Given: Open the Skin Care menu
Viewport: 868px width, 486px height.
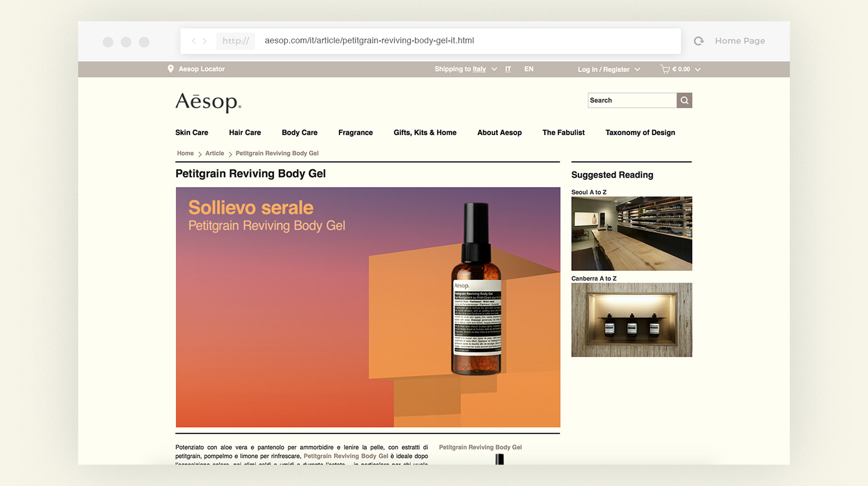Looking at the screenshot, I should (x=192, y=132).
